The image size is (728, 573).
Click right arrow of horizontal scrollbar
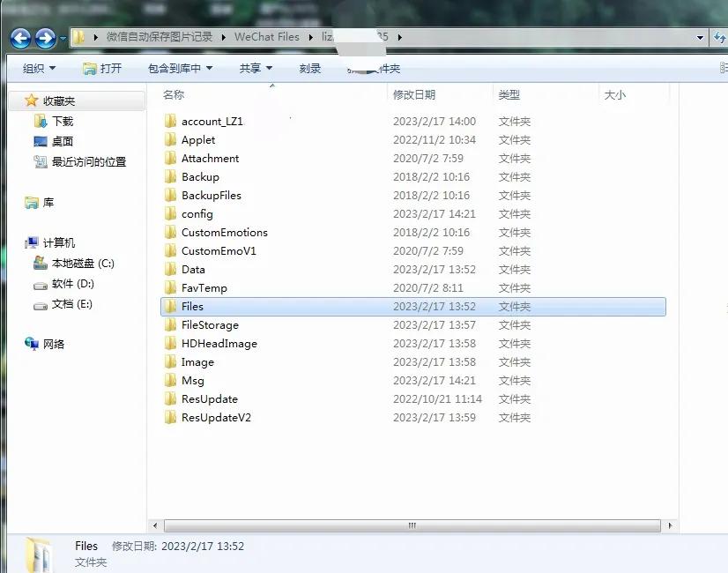tap(670, 525)
